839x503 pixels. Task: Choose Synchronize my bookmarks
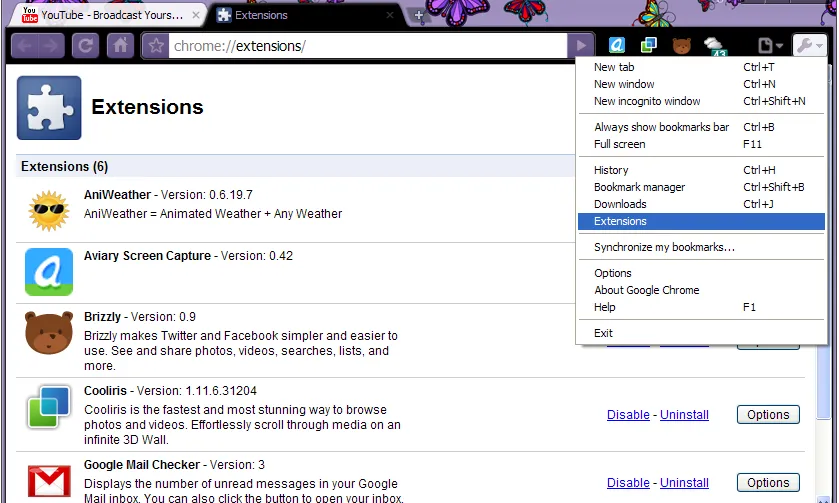click(701, 247)
